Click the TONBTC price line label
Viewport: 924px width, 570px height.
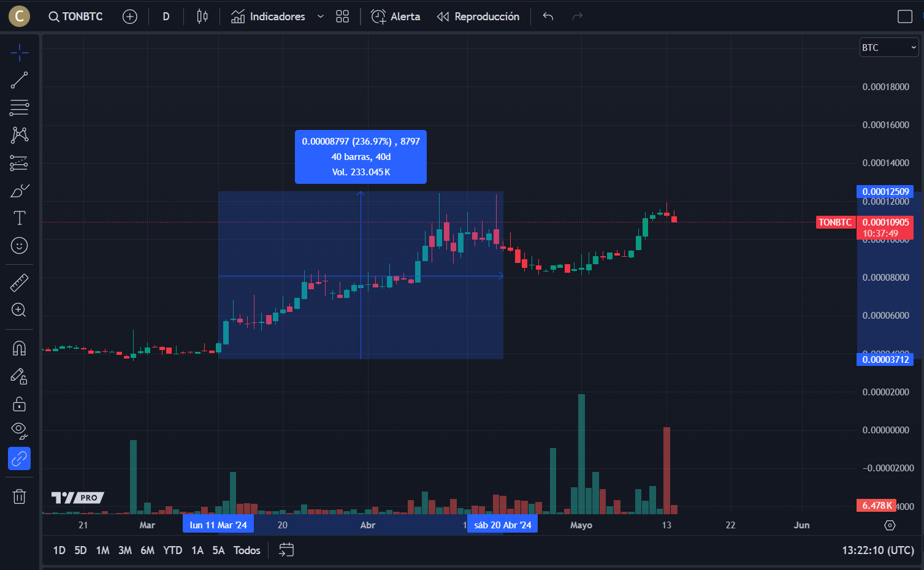click(x=835, y=222)
